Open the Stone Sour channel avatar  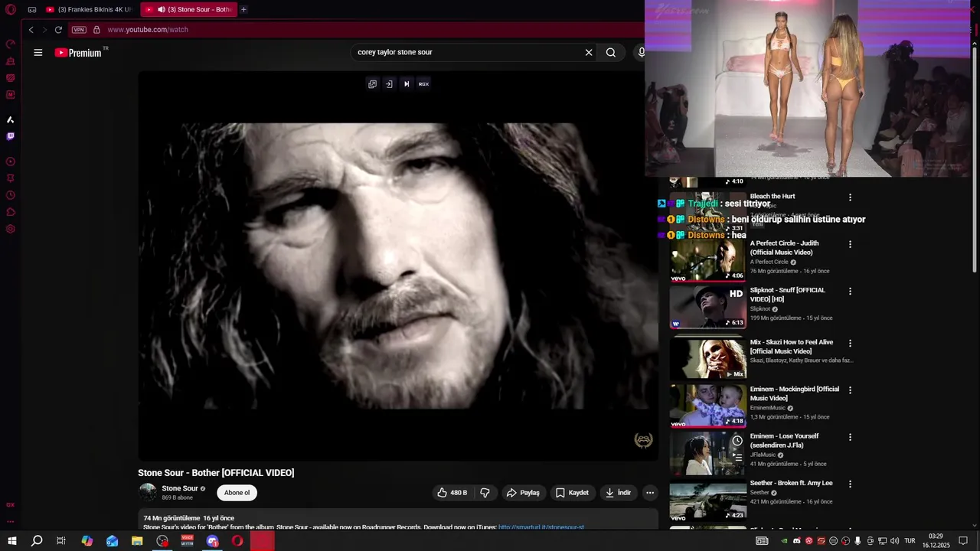click(147, 493)
